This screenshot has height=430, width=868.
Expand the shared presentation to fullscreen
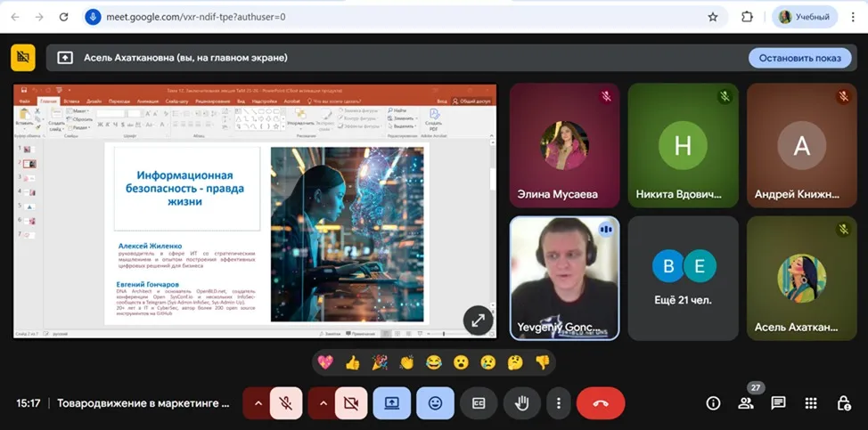coord(478,321)
